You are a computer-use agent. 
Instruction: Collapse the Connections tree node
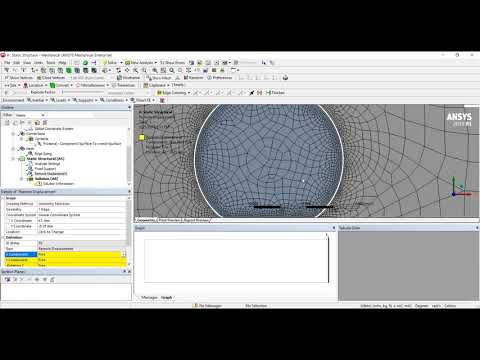pos(13,134)
